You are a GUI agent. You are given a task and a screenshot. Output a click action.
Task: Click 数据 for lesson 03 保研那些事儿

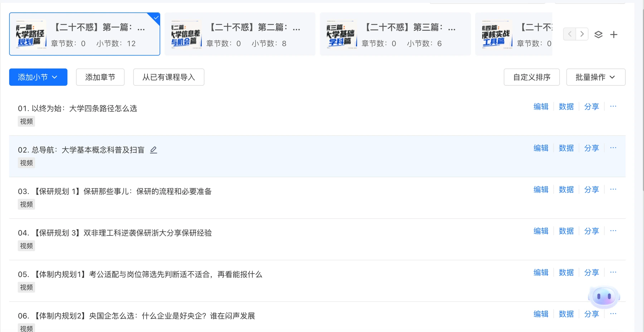coord(566,189)
